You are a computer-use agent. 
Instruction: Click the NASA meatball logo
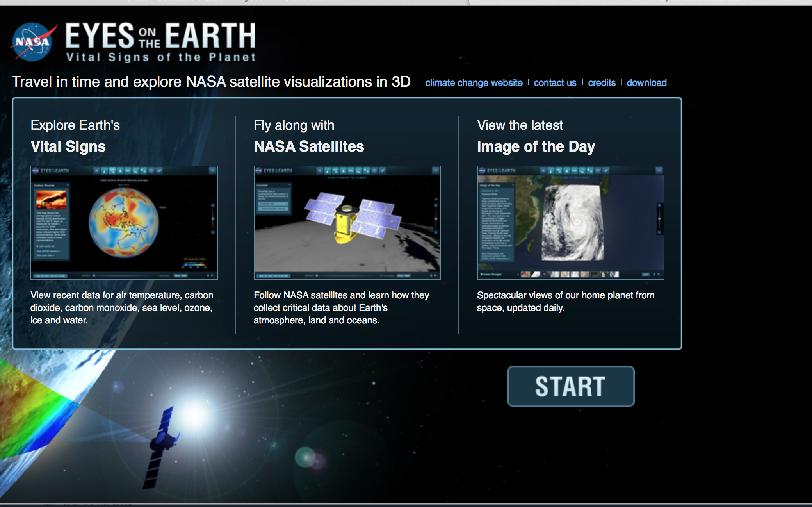pyautogui.click(x=33, y=42)
